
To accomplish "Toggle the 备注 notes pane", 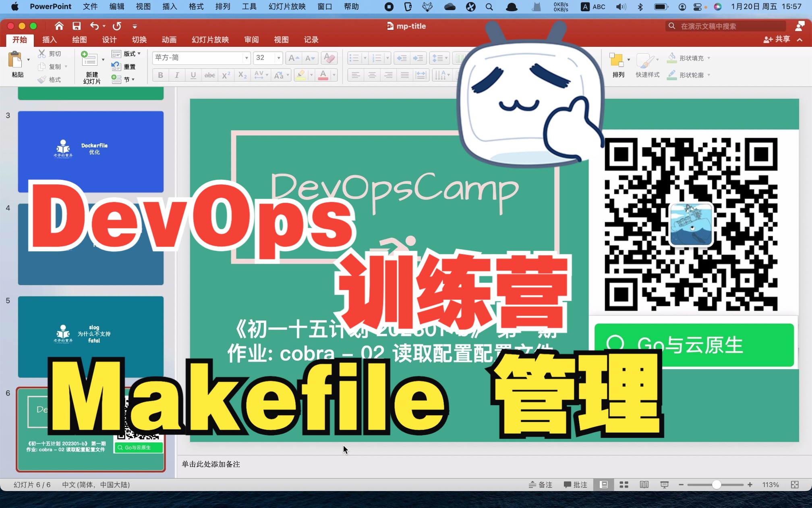I will 540,485.
